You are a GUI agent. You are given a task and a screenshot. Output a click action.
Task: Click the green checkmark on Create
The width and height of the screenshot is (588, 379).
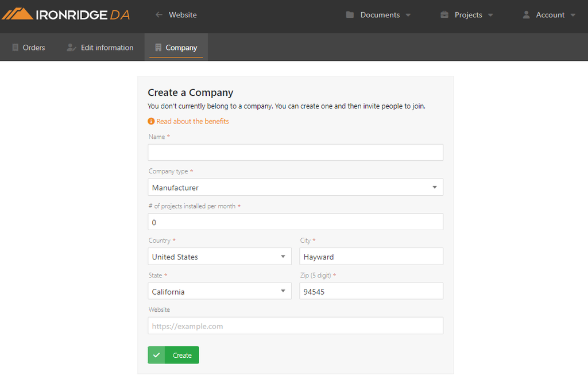156,355
